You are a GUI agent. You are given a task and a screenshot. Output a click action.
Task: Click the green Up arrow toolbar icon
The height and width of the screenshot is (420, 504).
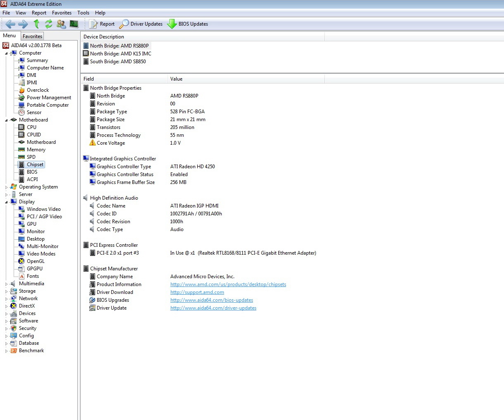click(36, 24)
